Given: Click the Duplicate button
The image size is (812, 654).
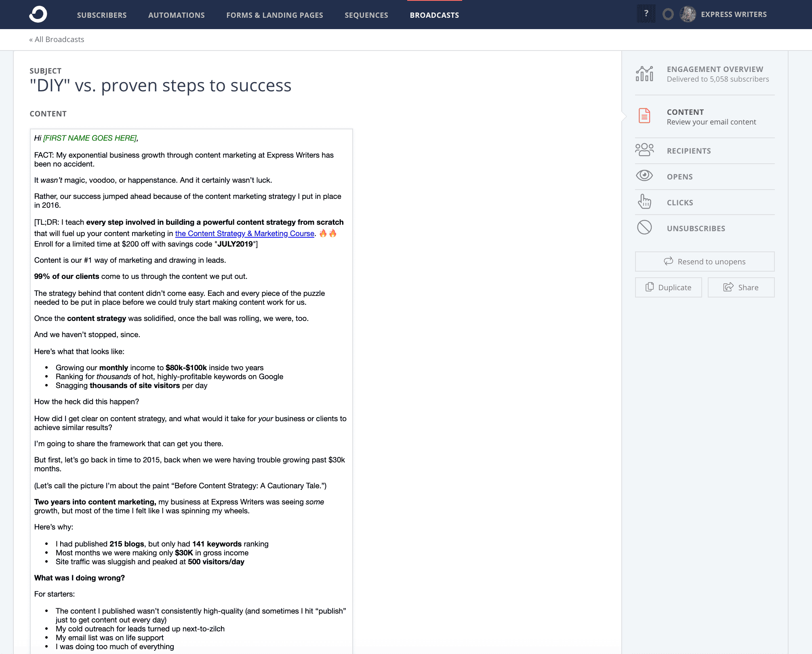Looking at the screenshot, I should (668, 287).
